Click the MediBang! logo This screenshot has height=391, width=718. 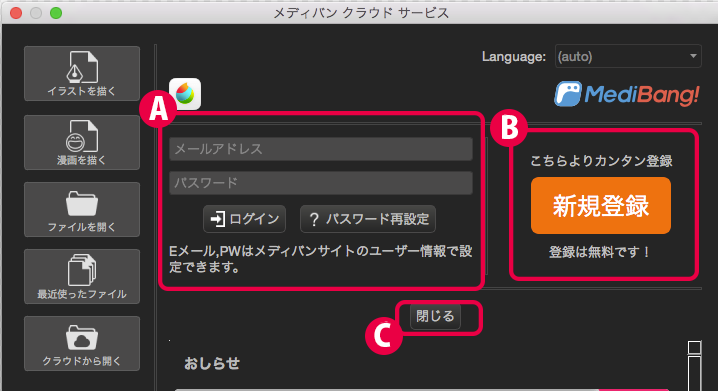point(627,94)
